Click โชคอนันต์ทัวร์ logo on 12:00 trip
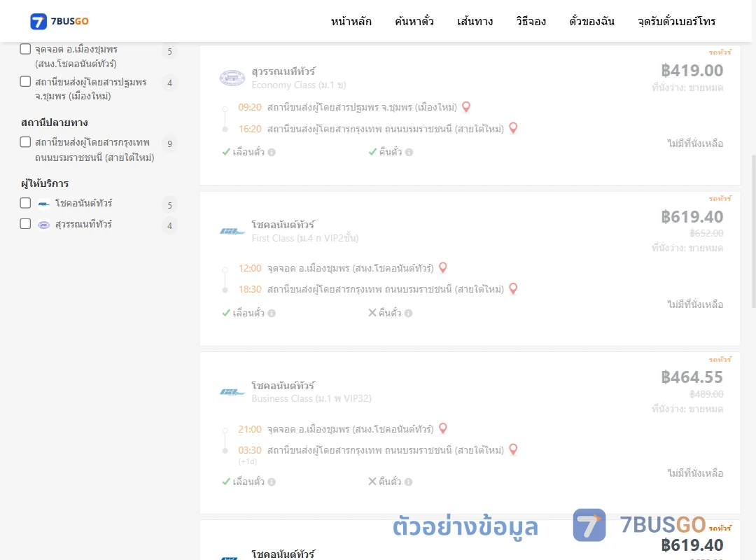The width and height of the screenshot is (756, 560). 232,232
